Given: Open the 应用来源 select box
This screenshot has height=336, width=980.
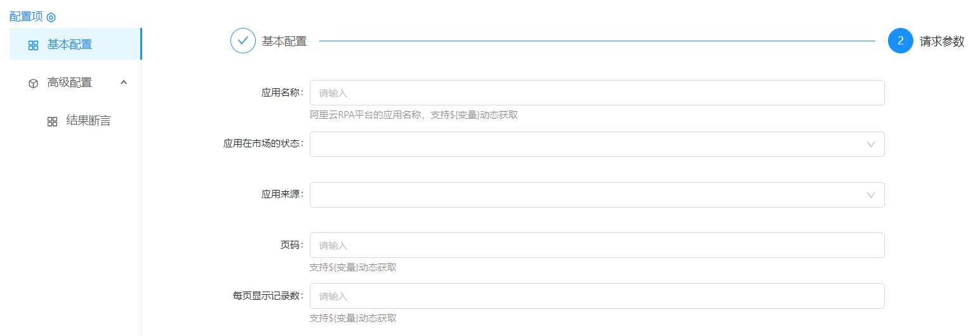Looking at the screenshot, I should click(584, 195).
